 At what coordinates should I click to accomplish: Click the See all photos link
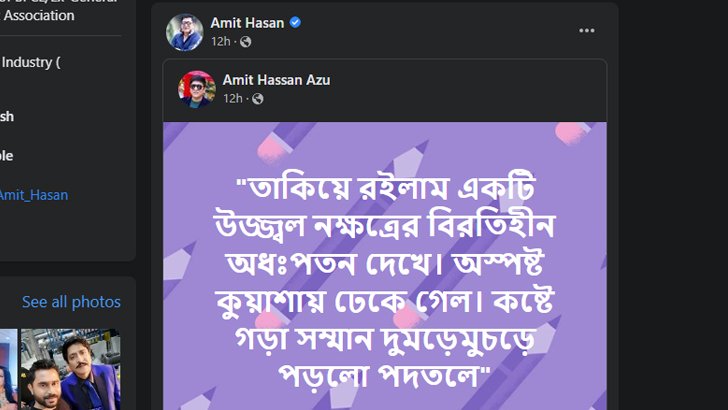pos(72,302)
